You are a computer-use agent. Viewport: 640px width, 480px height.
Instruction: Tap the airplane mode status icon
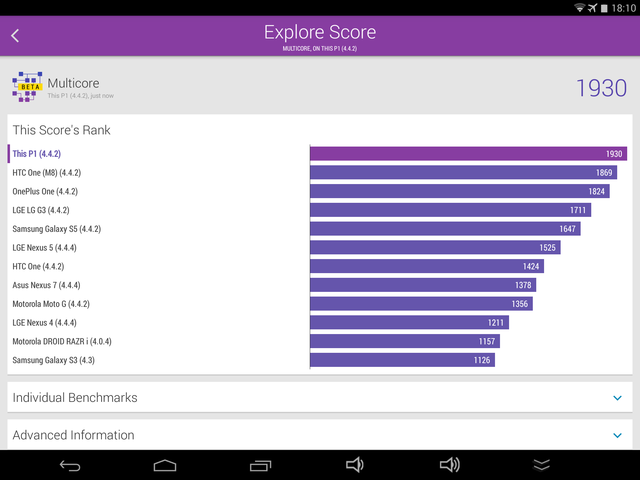(x=593, y=8)
